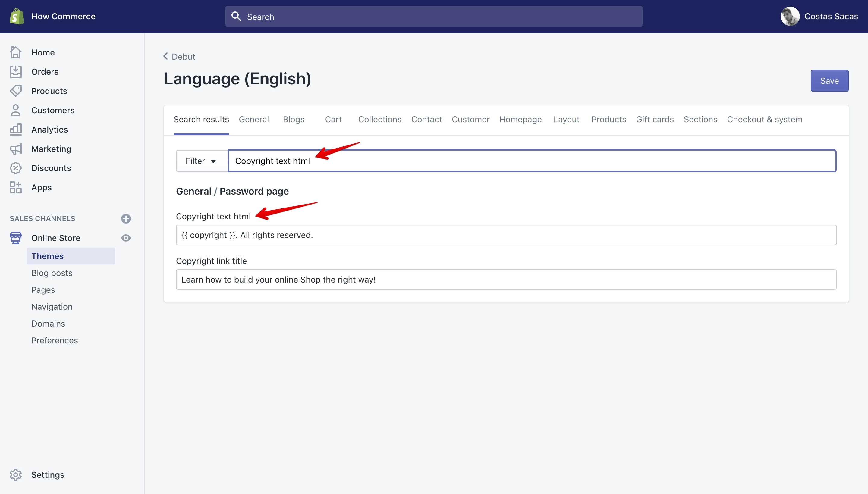Open Preferences under Online Store
Screen dimensions: 868x494
[55, 340]
